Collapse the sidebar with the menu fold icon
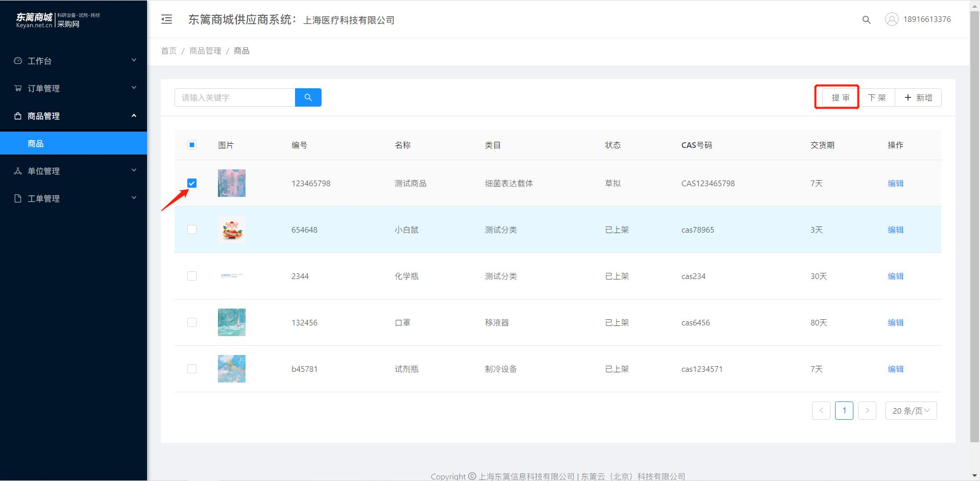The height and width of the screenshot is (481, 980). tap(166, 19)
